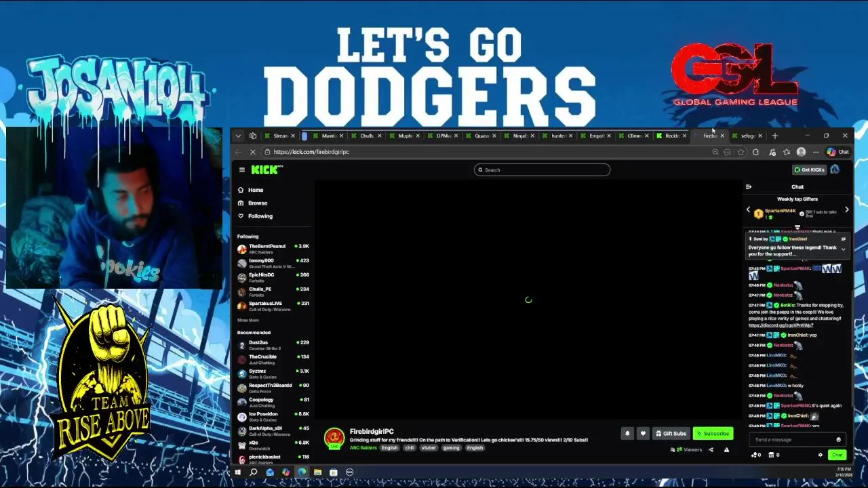Click the report warning triangle icon
Image resolution: width=868 pixels, height=488 pixels.
pyautogui.click(x=726, y=449)
